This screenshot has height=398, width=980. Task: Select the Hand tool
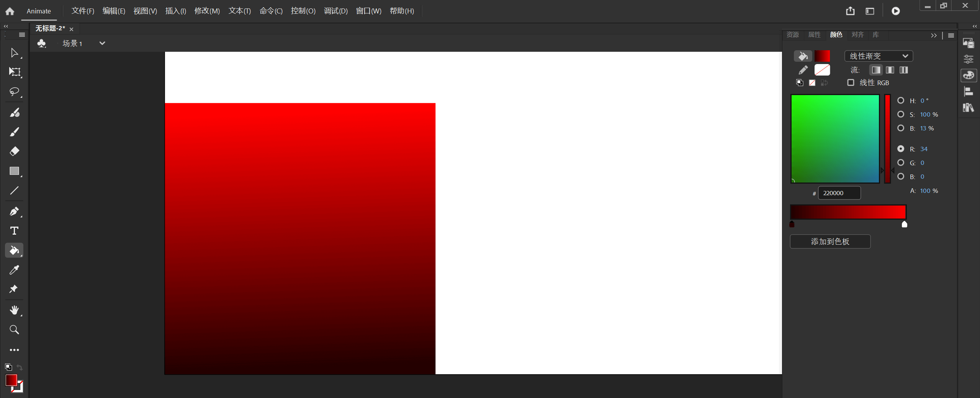tap(14, 310)
